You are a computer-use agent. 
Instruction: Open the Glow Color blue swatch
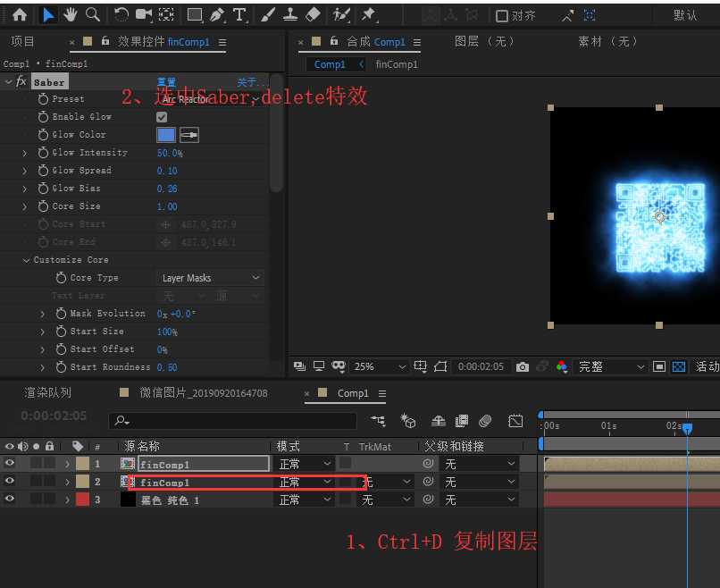pos(166,135)
